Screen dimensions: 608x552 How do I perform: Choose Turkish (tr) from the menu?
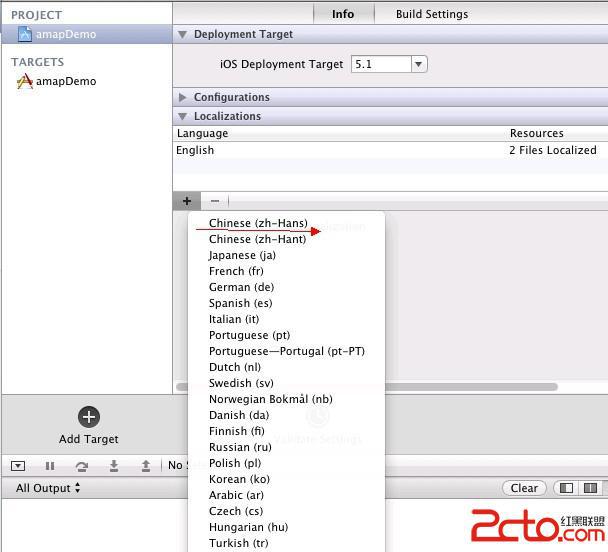tap(286, 543)
